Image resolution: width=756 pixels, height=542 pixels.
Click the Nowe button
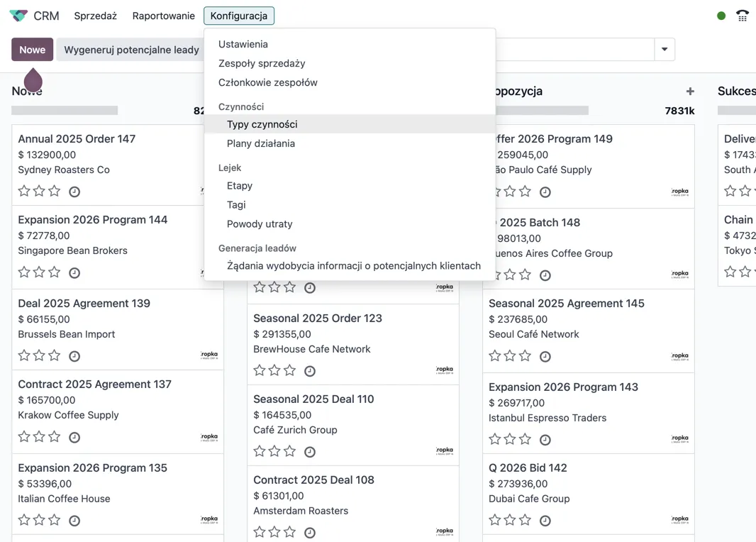tap(33, 49)
